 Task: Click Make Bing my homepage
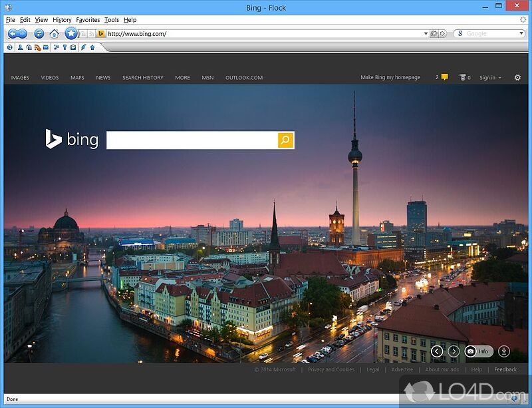[x=390, y=77]
